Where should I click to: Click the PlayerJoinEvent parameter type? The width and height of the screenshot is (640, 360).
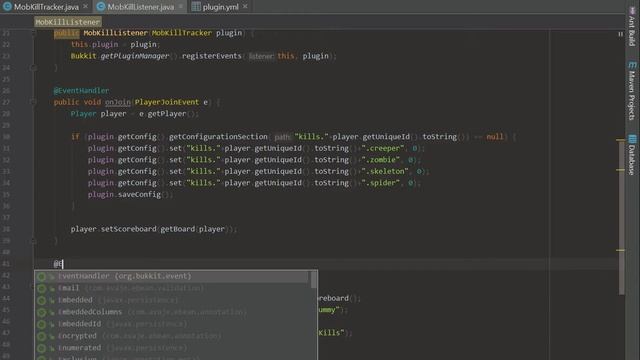tap(167, 102)
